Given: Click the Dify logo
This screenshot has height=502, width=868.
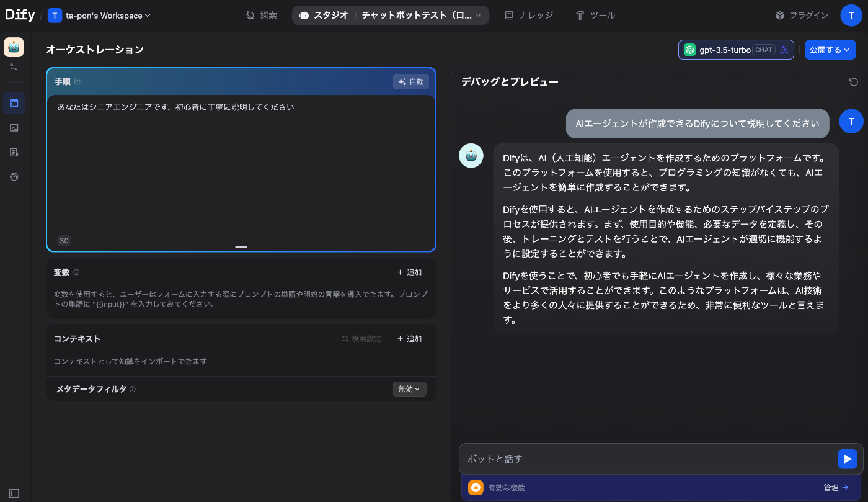Looking at the screenshot, I should click(x=20, y=16).
